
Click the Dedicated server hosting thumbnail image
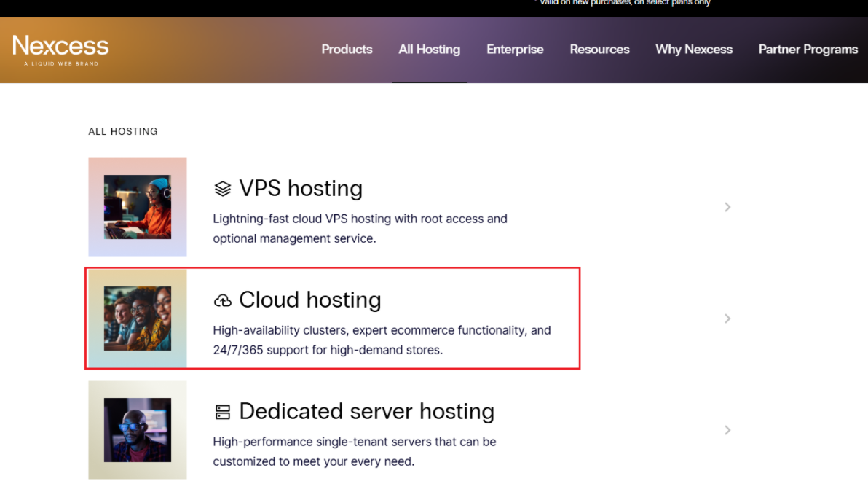click(138, 430)
